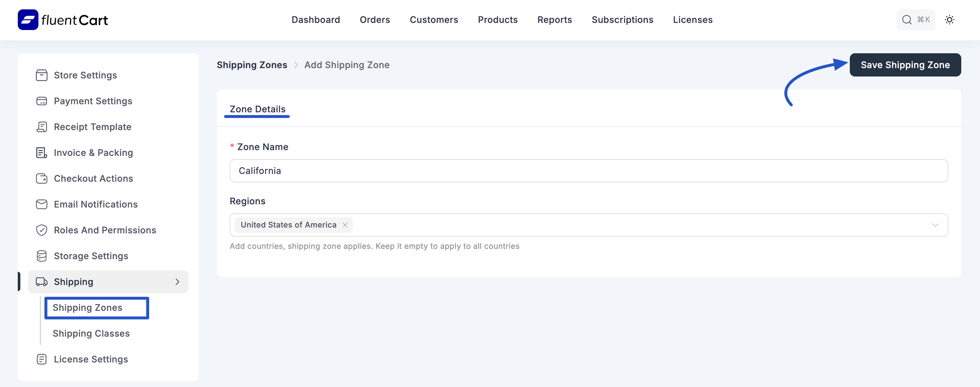Select the Store Settings icon

[x=41, y=75]
